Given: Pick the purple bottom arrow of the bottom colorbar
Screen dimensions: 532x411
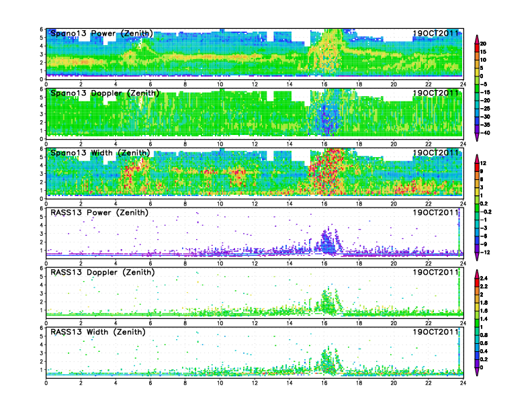Looking at the screenshot, I should point(477,371).
